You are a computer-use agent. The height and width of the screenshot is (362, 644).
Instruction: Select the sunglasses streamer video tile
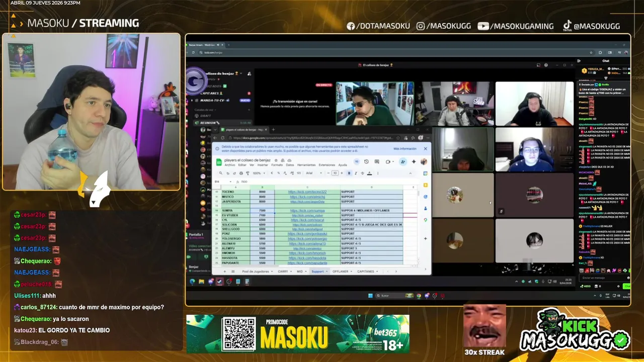[375, 104]
